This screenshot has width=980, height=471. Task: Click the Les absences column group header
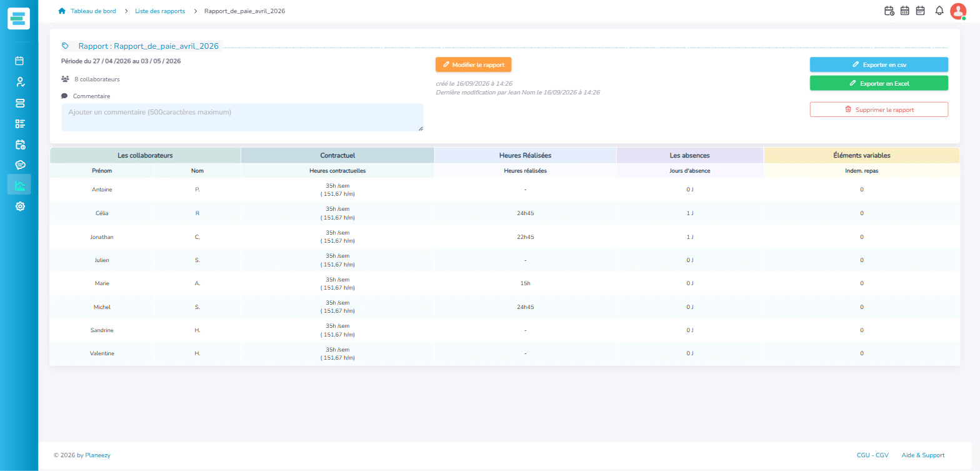(x=690, y=155)
